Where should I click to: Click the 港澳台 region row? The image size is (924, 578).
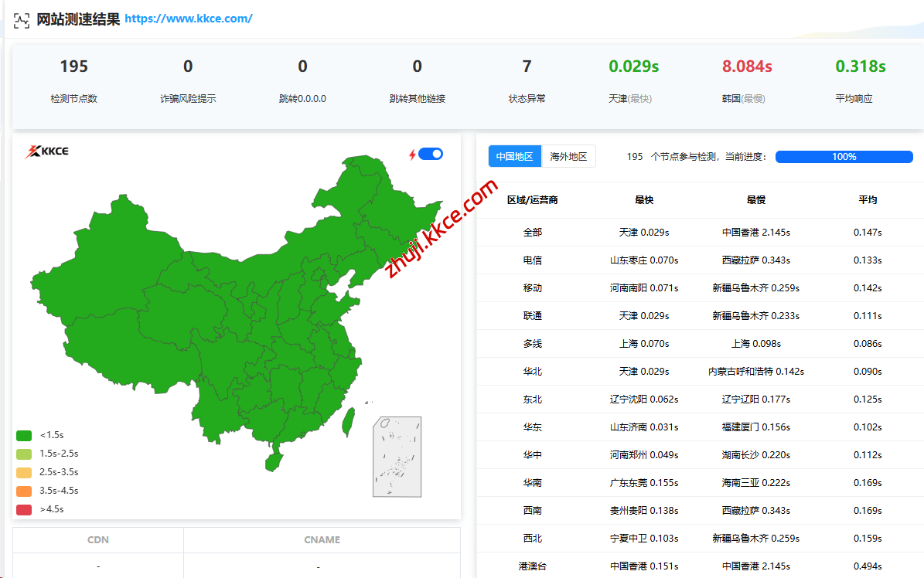click(534, 566)
